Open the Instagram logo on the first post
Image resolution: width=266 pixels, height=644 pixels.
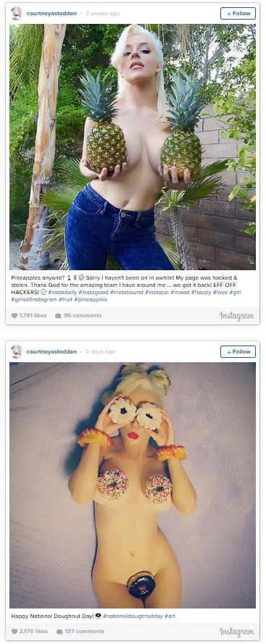coord(237,316)
